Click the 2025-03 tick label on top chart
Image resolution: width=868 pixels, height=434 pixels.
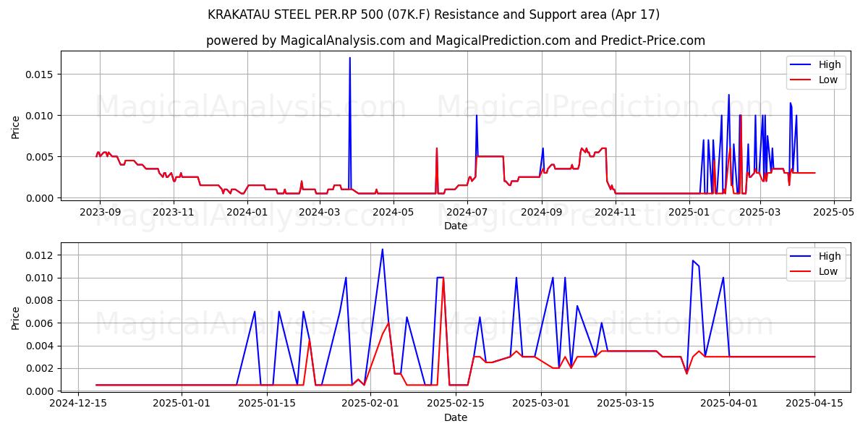tap(761, 212)
